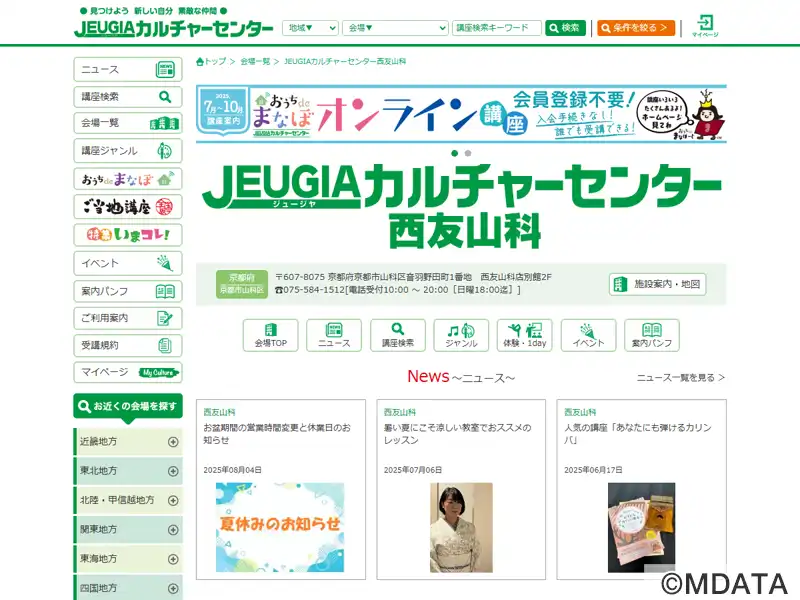Click the orange 条件を絞る button
Screen dimensions: 800x600
[x=636, y=28]
